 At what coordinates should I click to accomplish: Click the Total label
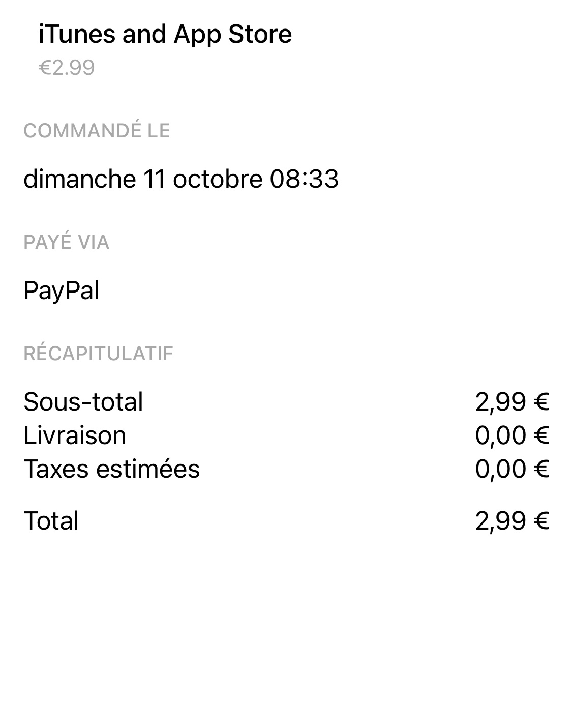[x=51, y=521]
